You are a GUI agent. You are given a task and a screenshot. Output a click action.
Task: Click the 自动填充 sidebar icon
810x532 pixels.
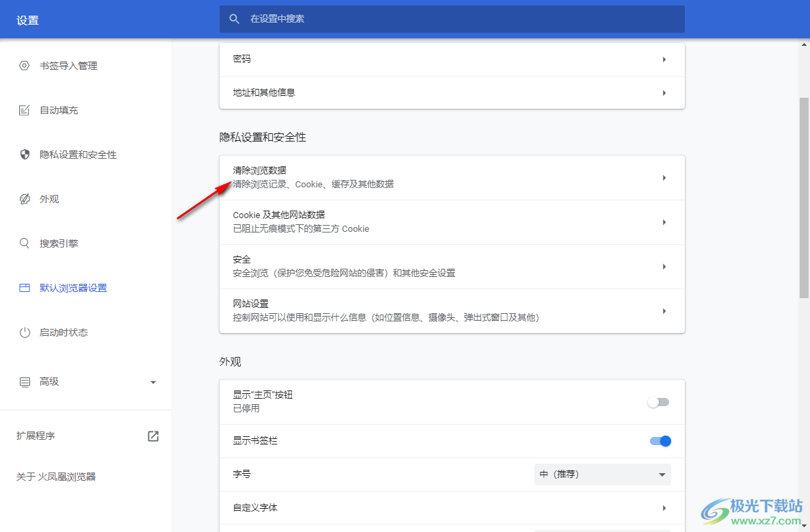24,110
